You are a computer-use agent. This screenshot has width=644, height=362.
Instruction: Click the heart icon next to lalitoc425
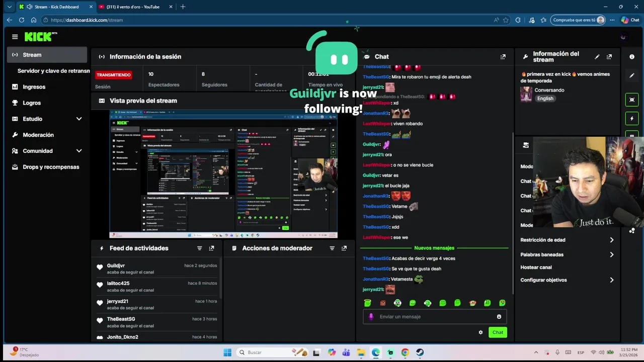click(100, 285)
